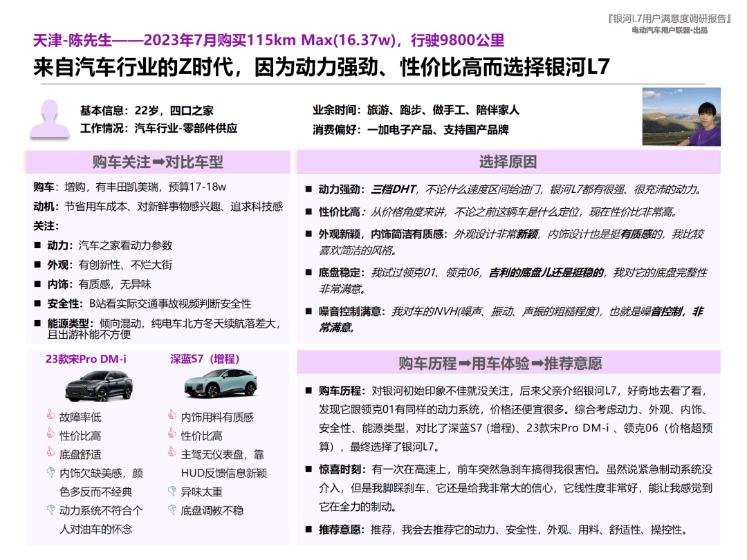The width and height of the screenshot is (747, 560).
Task: Select the 基本信息：22岁，四口之家 line
Action: (147, 111)
